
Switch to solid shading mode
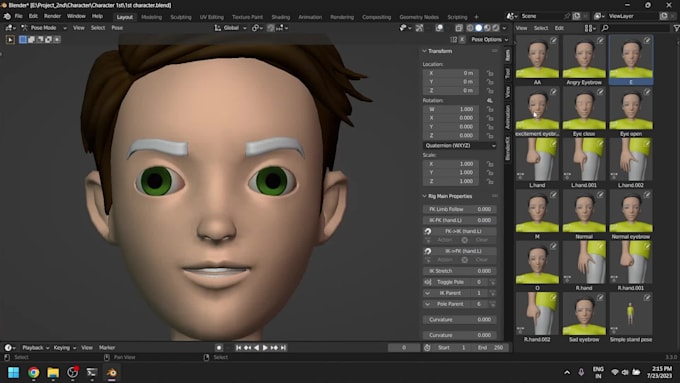click(x=478, y=28)
